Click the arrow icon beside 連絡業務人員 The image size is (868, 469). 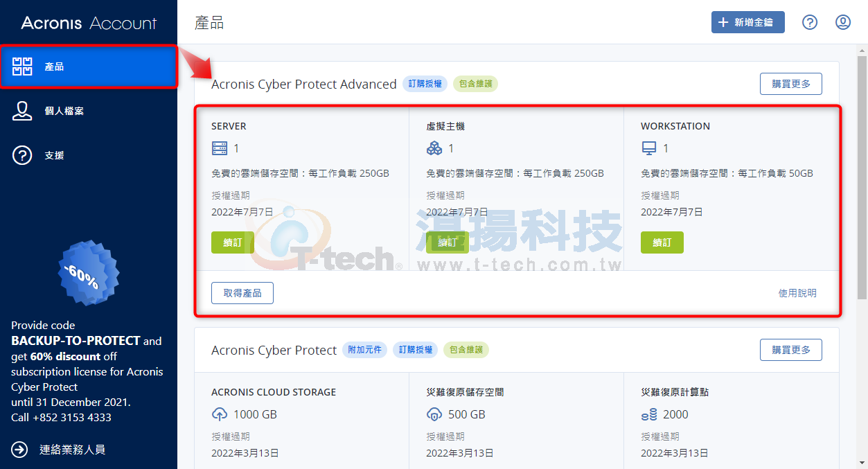tap(19, 450)
